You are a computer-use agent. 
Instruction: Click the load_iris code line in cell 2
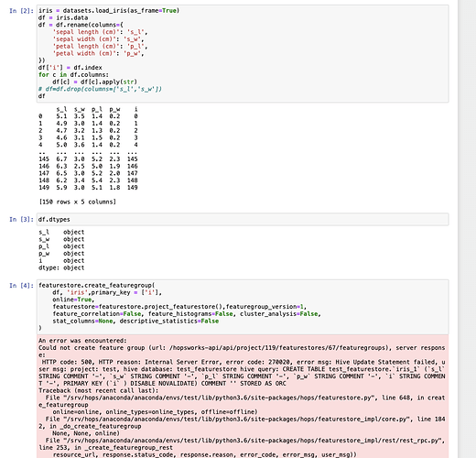click(109, 11)
